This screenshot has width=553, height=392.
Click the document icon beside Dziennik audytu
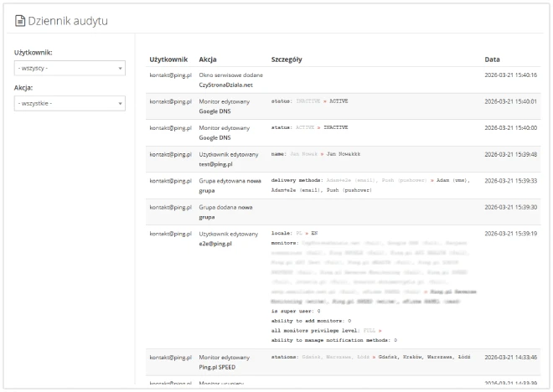(x=20, y=19)
